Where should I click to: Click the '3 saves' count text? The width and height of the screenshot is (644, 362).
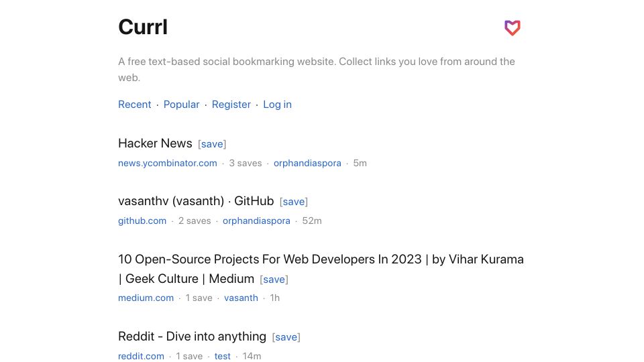pyautogui.click(x=246, y=164)
